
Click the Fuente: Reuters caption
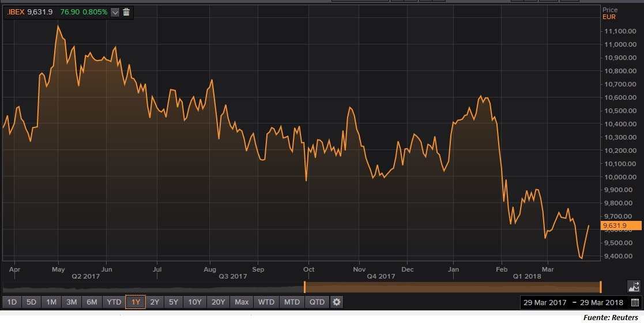pos(611,317)
